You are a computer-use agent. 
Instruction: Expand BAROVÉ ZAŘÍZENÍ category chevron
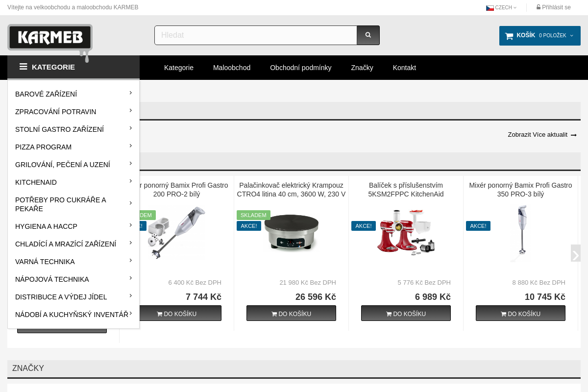tap(131, 93)
